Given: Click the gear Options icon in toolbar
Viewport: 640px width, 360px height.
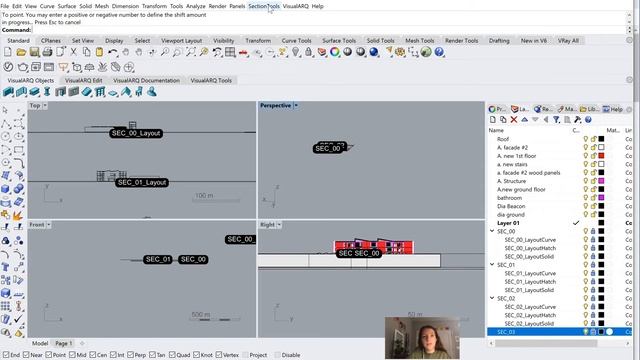Looking at the screenshot, I should pyautogui.click(x=400, y=52).
